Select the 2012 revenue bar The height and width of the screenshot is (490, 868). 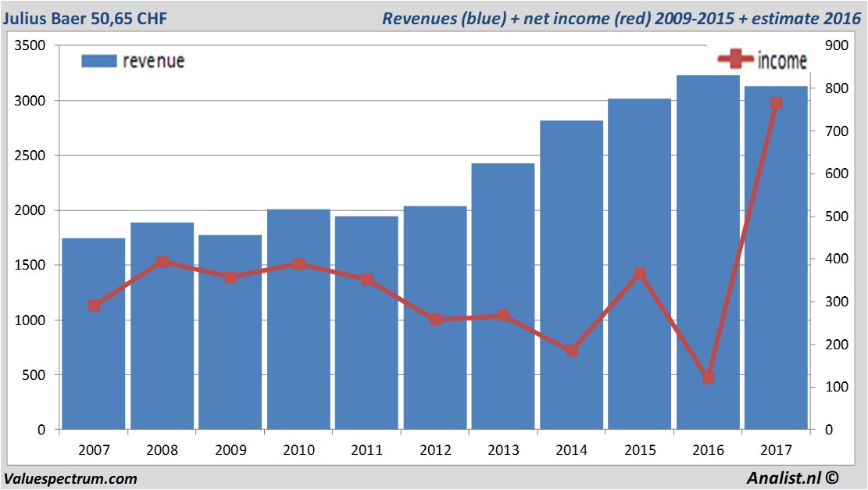(435, 318)
